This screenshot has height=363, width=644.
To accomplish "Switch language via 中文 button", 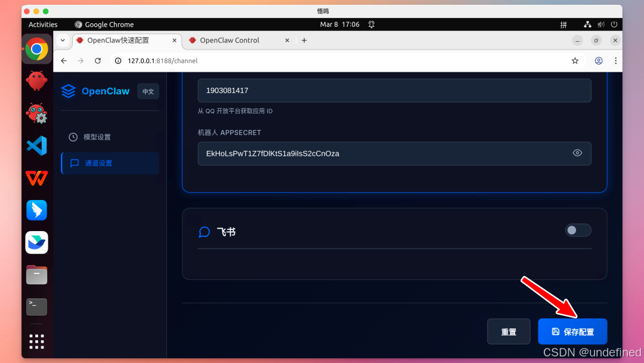I will coord(148,91).
